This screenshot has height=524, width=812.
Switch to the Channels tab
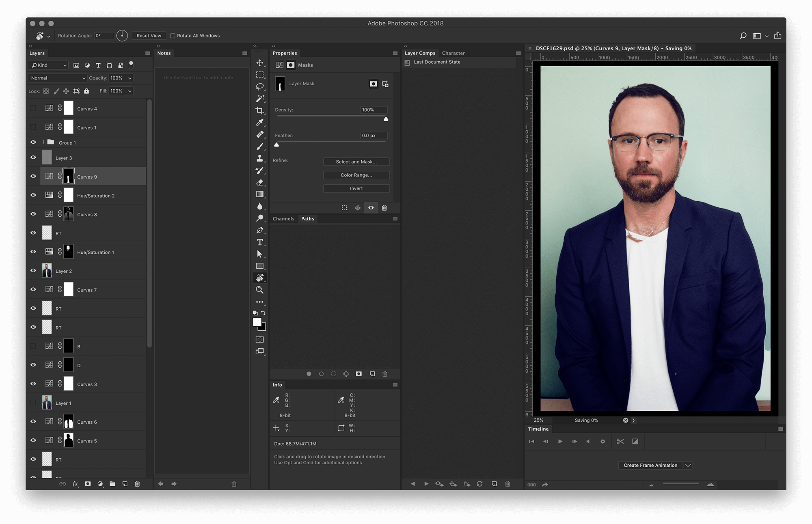pos(283,219)
